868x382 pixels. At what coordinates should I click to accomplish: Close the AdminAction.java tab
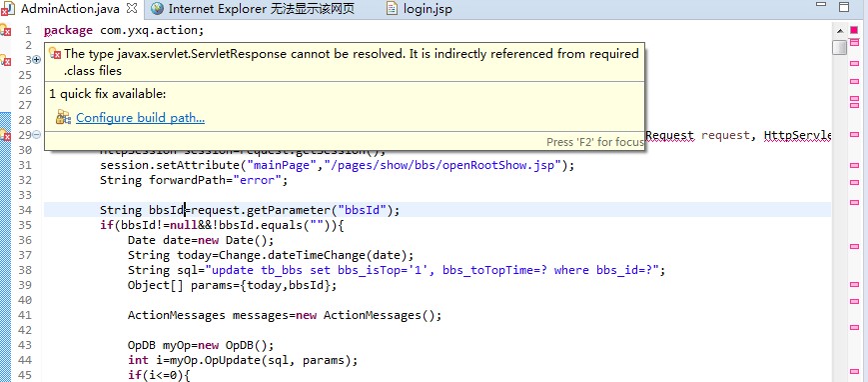click(132, 8)
